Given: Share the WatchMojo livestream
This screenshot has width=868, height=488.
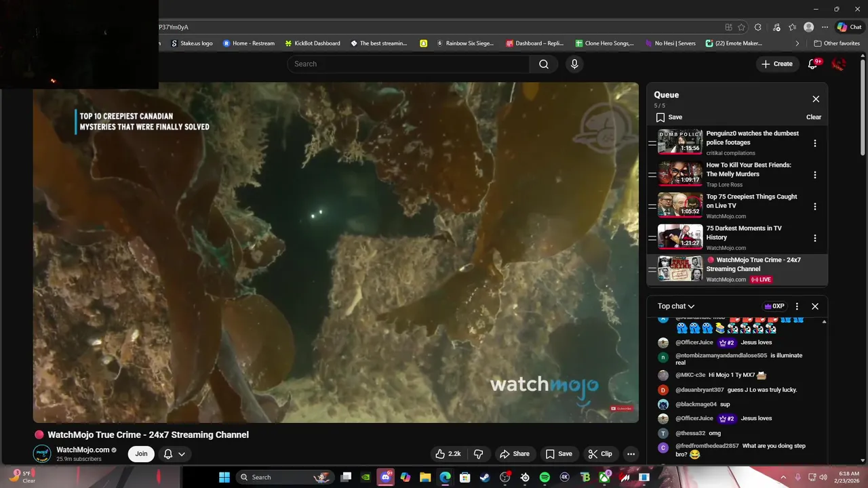Looking at the screenshot, I should 514,454.
